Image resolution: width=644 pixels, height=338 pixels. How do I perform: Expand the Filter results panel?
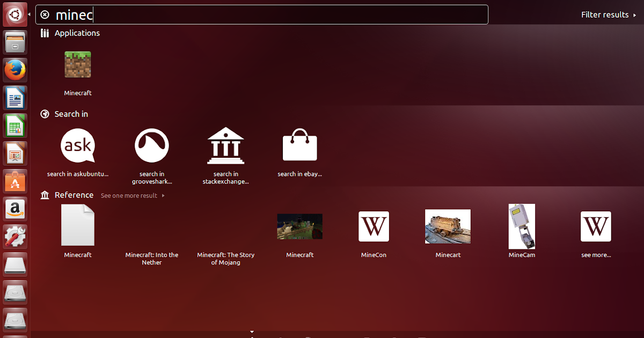[609, 14]
